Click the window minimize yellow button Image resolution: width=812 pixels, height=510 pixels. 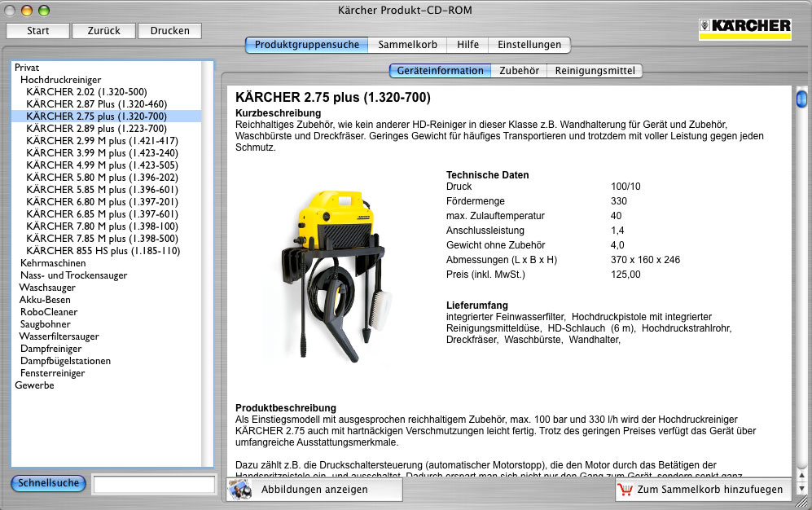point(27,11)
